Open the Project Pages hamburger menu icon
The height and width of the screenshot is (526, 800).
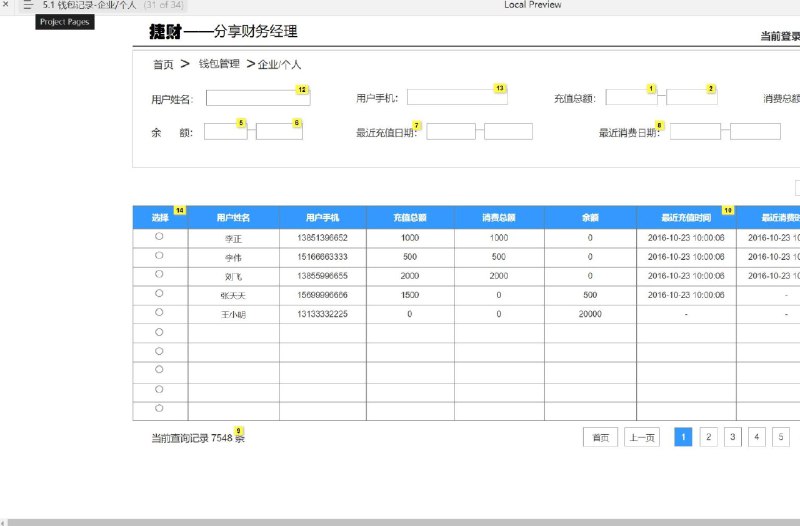pyautogui.click(x=28, y=5)
